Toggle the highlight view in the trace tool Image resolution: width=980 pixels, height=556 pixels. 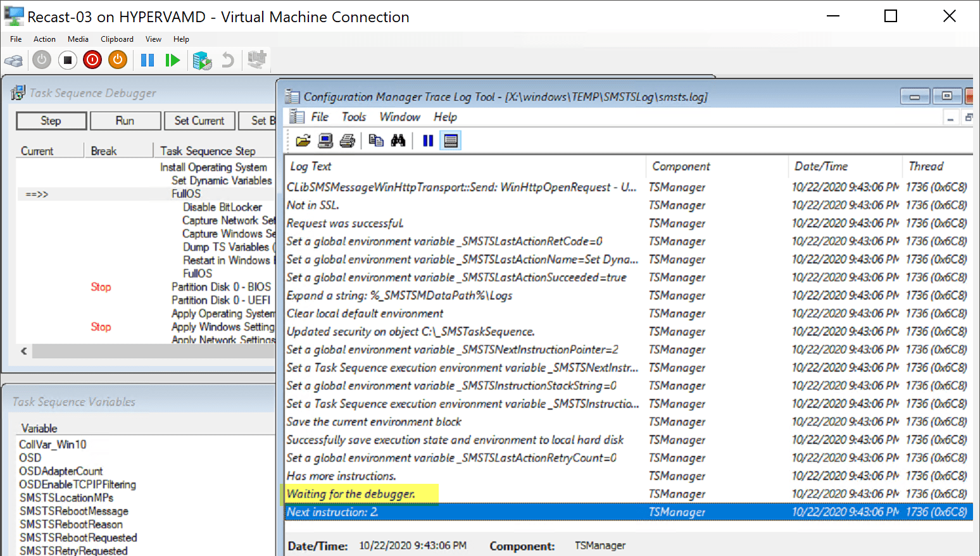point(451,140)
